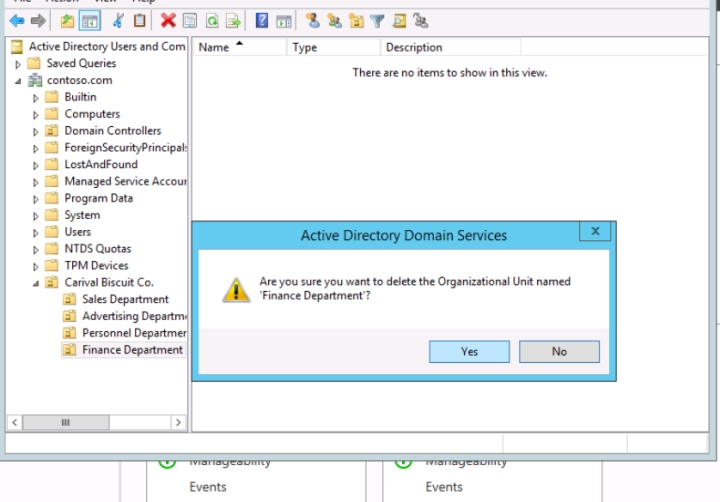Open Help using the blue question mark icon
Viewport: 720px width, 502px height.
click(x=262, y=21)
